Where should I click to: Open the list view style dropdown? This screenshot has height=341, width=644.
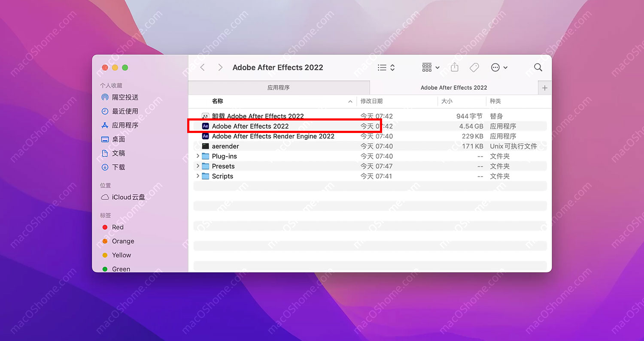click(x=386, y=67)
